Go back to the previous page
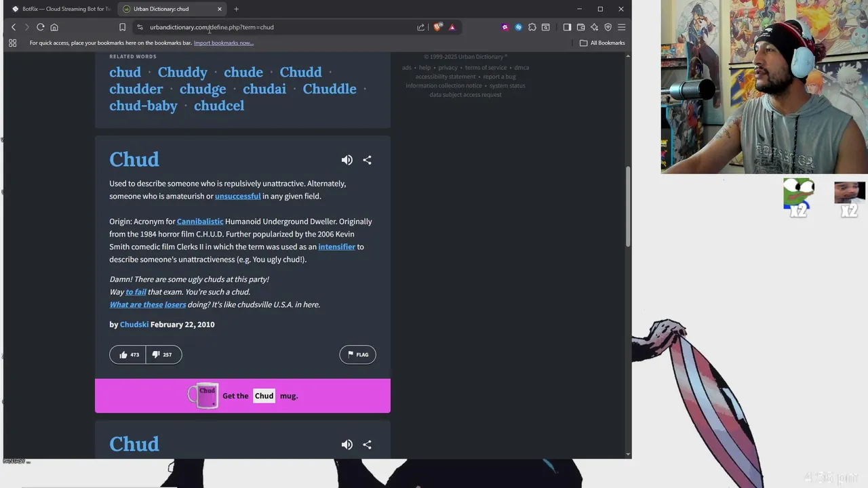The width and height of the screenshot is (868, 488). coord(13,27)
